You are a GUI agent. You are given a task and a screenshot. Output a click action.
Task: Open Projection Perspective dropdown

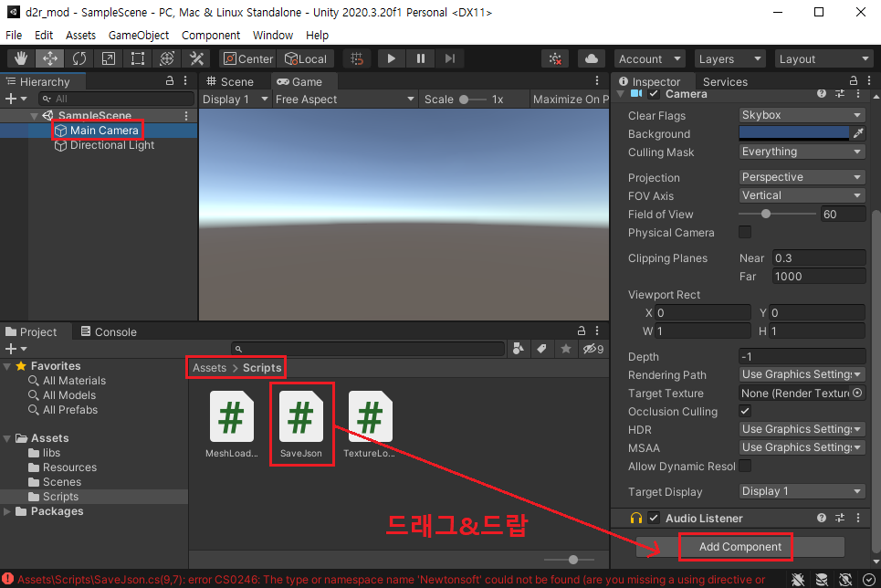tap(802, 177)
